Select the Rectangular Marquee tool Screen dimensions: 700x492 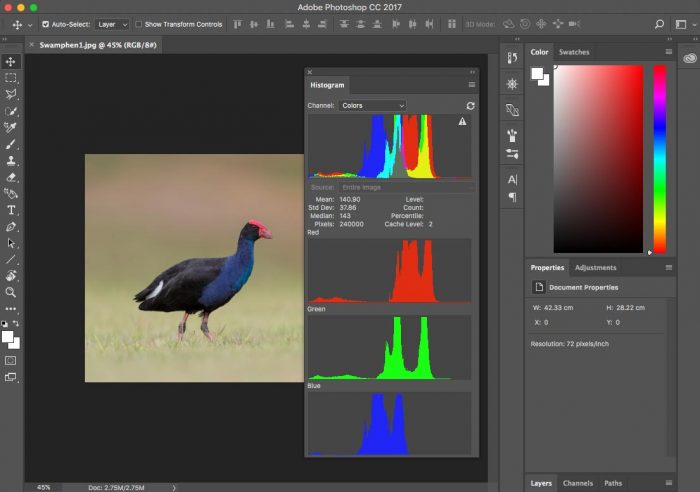click(11, 78)
